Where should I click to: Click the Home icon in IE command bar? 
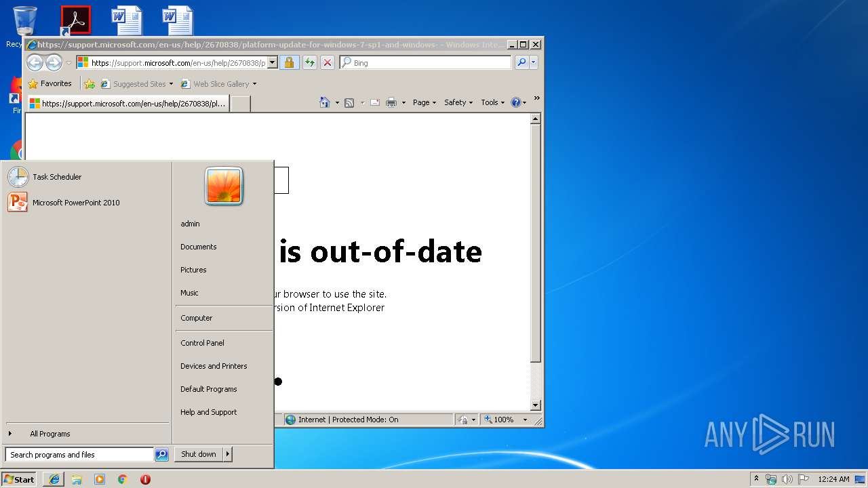point(325,102)
